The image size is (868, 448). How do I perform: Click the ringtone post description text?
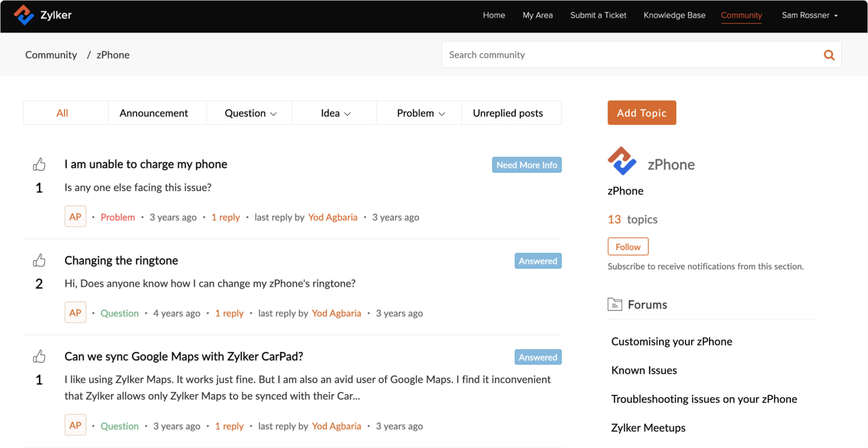coord(210,283)
